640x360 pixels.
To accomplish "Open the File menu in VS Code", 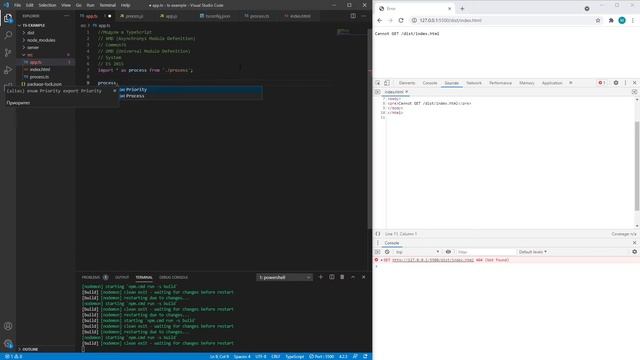I will click(17, 5).
